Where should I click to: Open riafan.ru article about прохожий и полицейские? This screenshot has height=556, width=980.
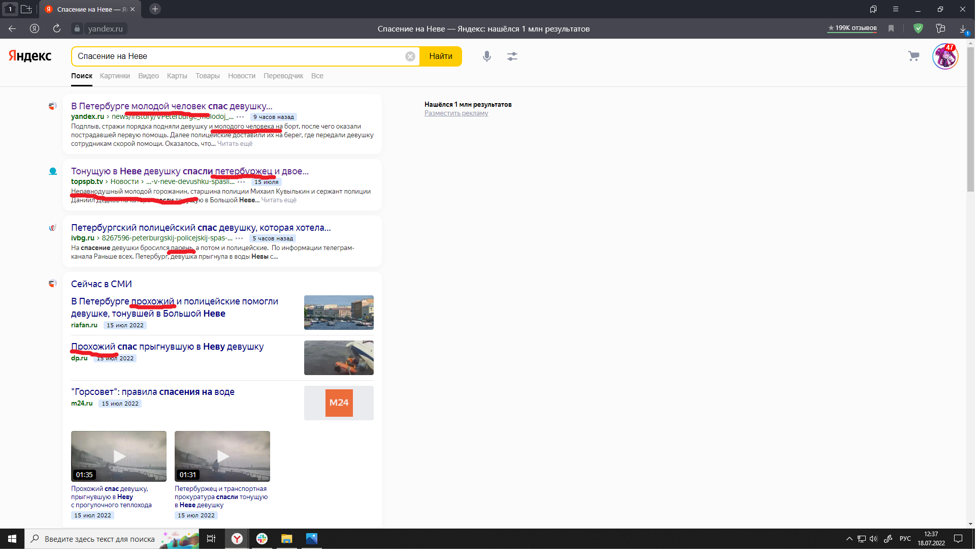175,307
